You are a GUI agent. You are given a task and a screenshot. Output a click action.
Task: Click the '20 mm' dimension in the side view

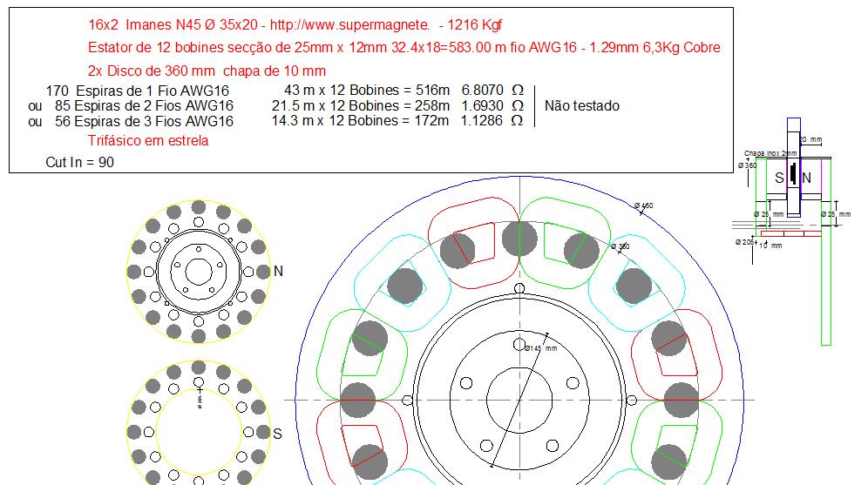(x=811, y=140)
